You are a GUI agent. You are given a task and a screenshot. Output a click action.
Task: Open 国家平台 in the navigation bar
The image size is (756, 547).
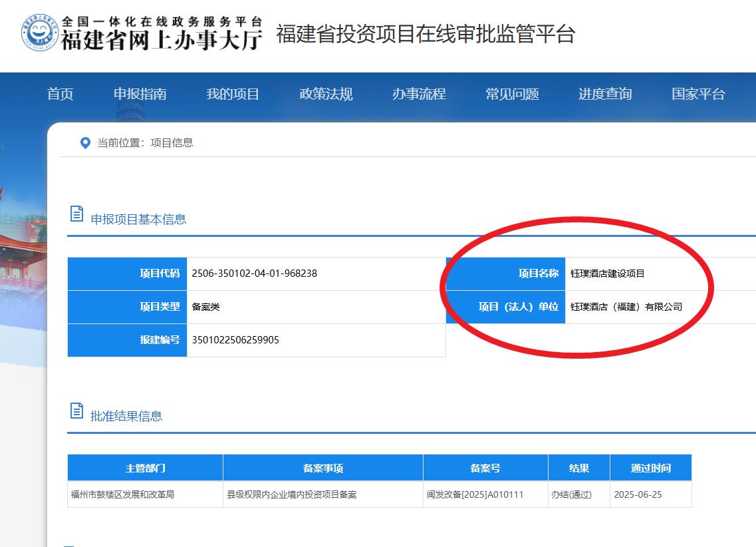coord(698,94)
